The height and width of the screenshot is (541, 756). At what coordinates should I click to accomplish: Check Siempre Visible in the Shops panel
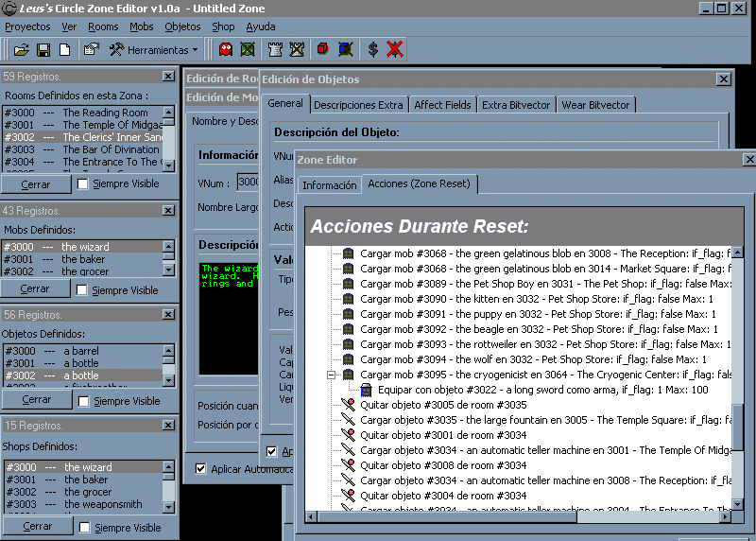[83, 528]
